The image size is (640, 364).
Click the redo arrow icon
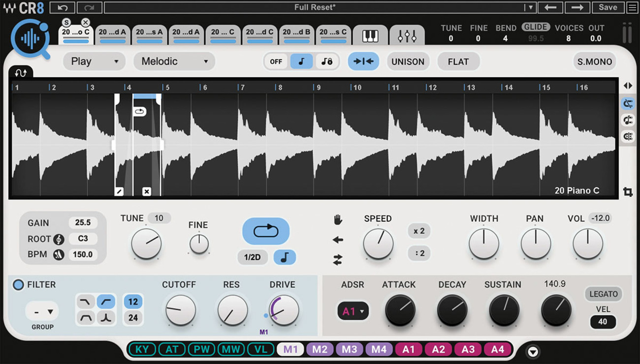tap(89, 7)
